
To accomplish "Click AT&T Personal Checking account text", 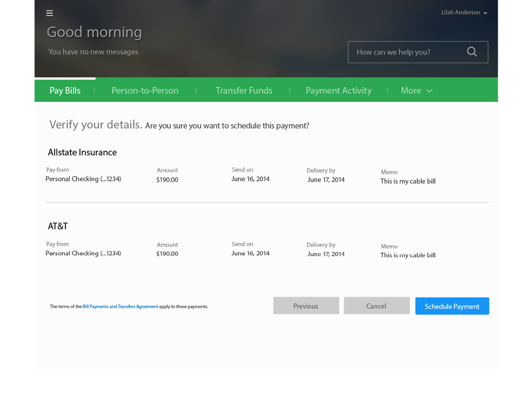I will pos(83,253).
